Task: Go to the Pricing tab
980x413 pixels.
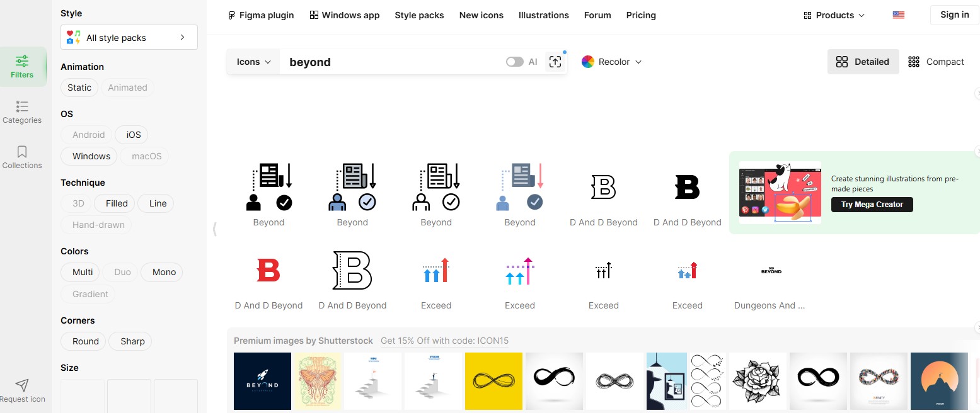Action: [x=640, y=14]
